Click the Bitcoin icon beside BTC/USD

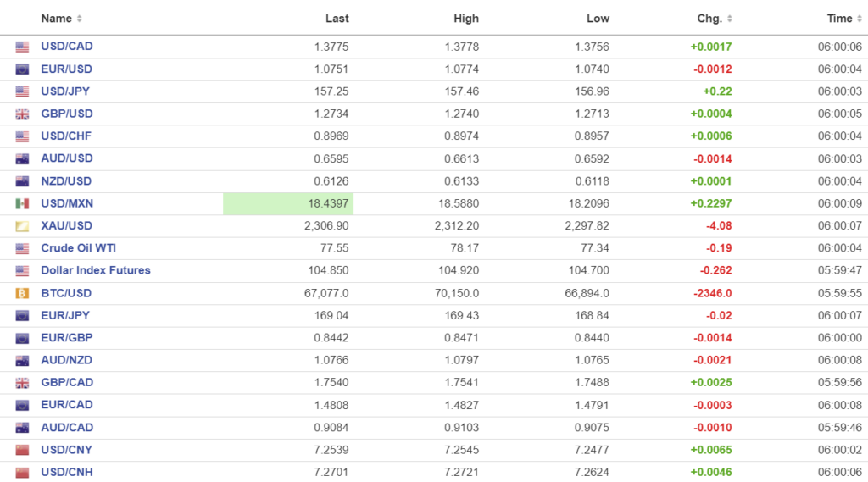(22, 293)
